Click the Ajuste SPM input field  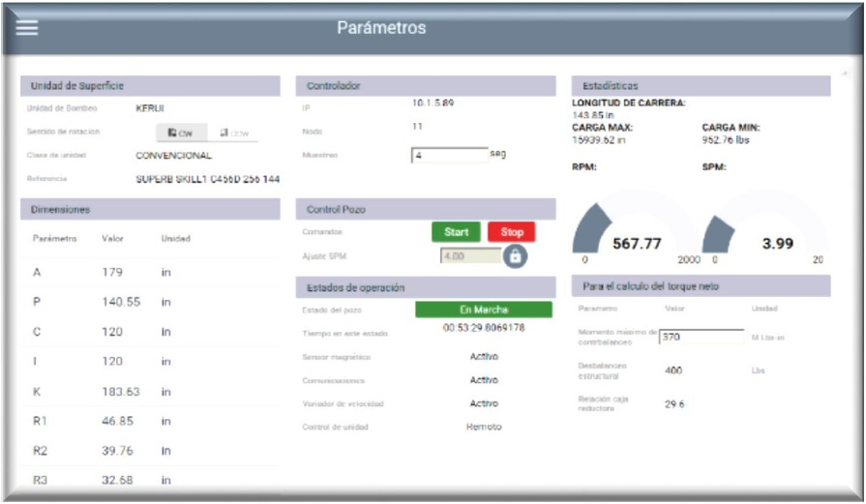pyautogui.click(x=470, y=256)
